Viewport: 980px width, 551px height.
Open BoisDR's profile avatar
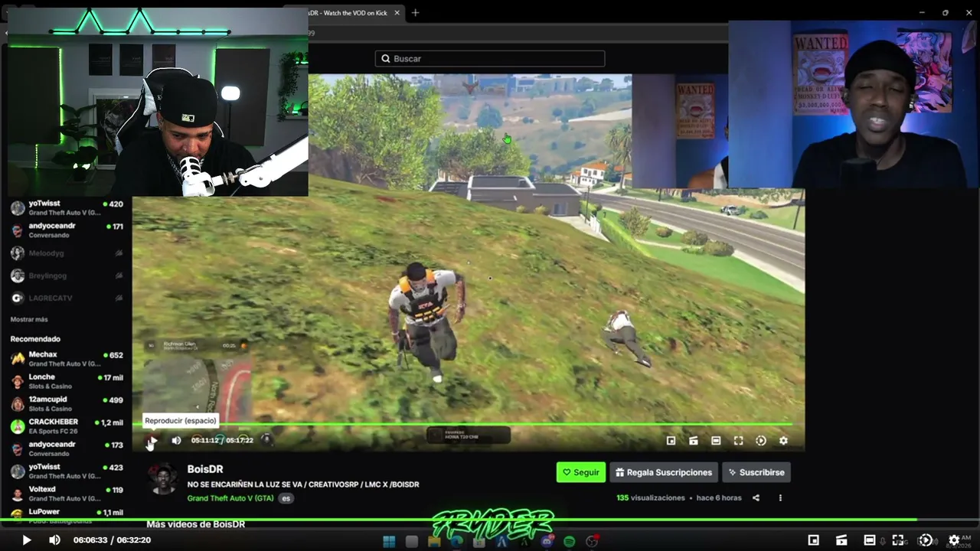(162, 479)
